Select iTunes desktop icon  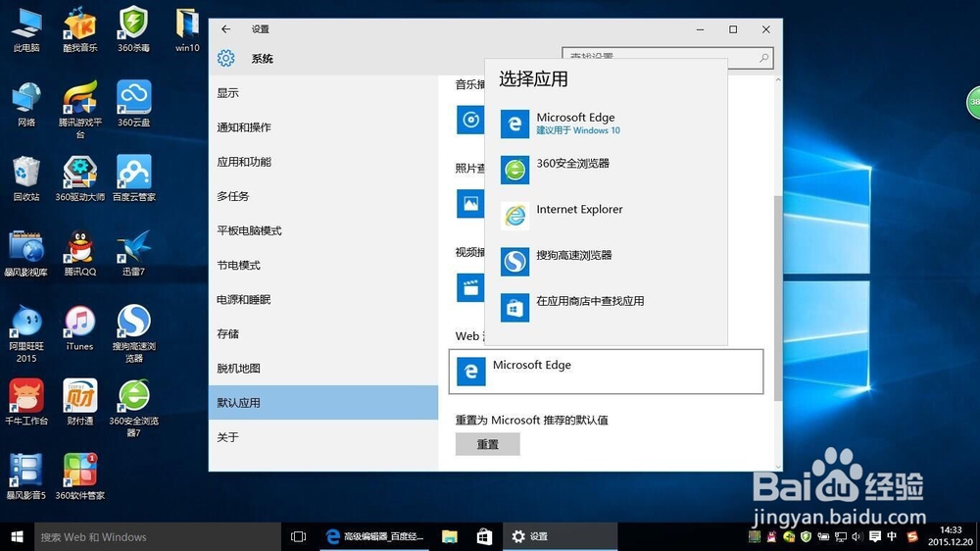click(x=80, y=327)
